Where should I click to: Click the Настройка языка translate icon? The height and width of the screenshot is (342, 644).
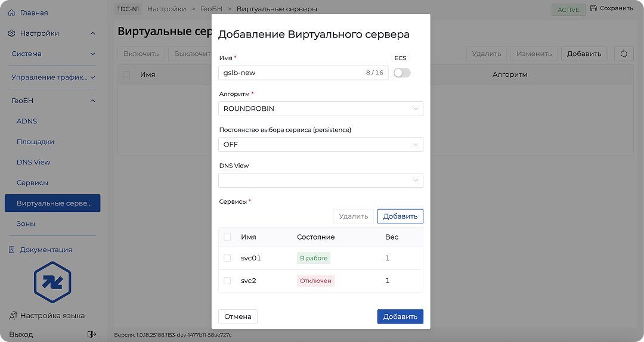[x=12, y=315]
